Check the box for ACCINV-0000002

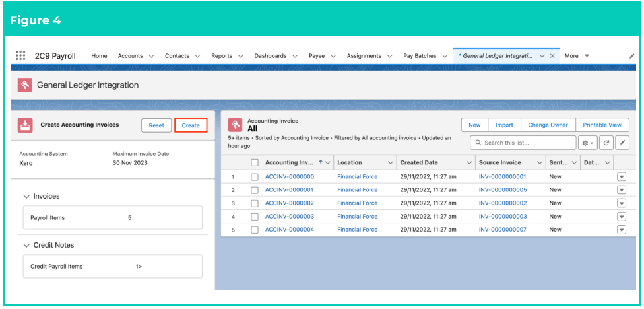pos(255,203)
